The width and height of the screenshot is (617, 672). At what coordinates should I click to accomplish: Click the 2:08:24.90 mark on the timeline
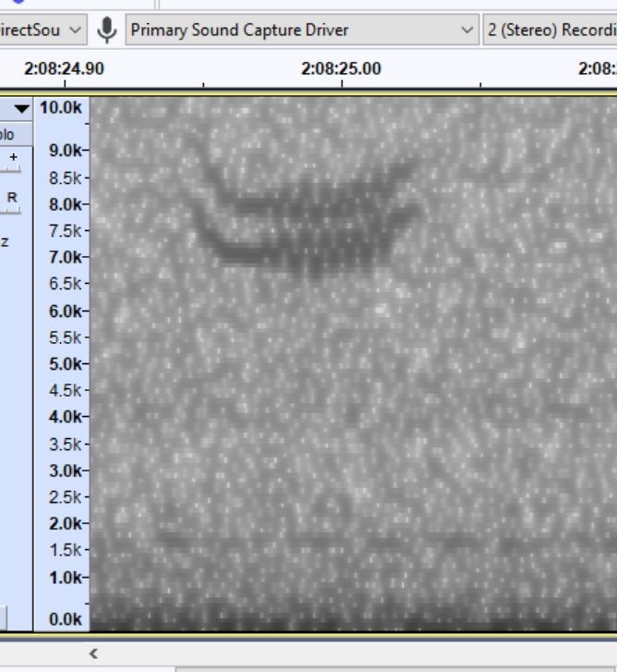tap(65, 70)
